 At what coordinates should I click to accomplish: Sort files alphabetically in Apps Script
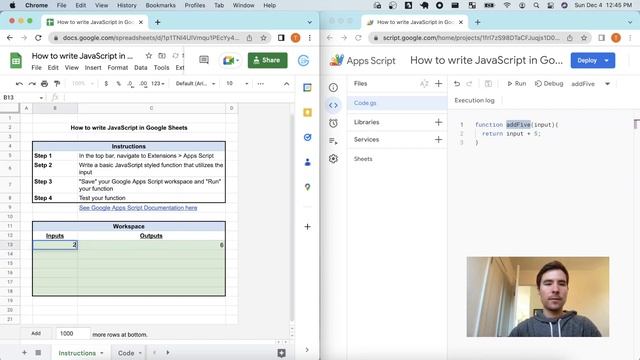pos(424,84)
